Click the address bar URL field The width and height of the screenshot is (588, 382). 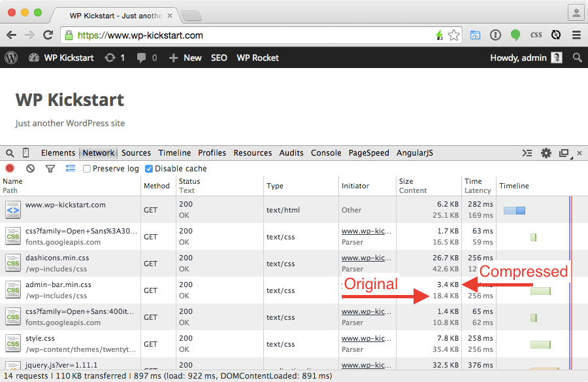[x=248, y=35]
